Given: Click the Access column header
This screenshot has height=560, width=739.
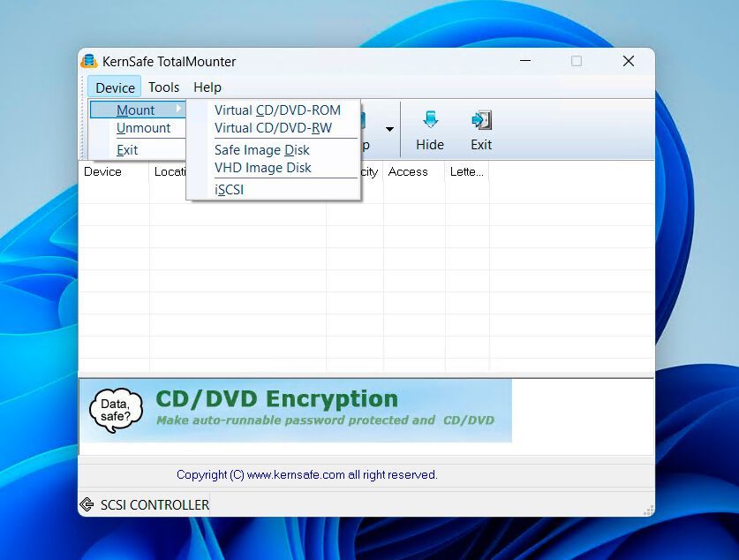Looking at the screenshot, I should [409, 171].
